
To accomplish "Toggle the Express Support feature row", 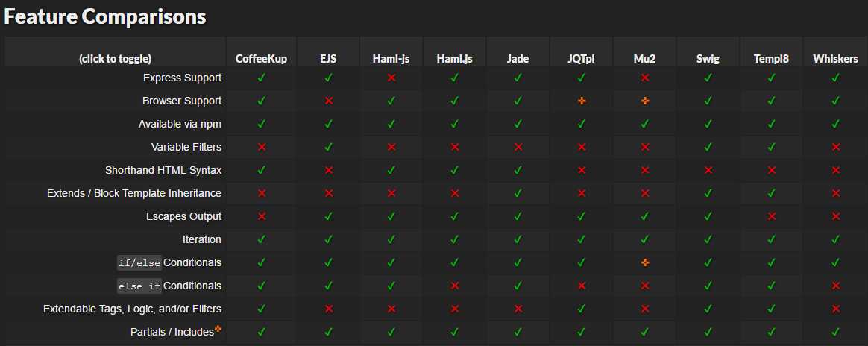I will tap(182, 78).
